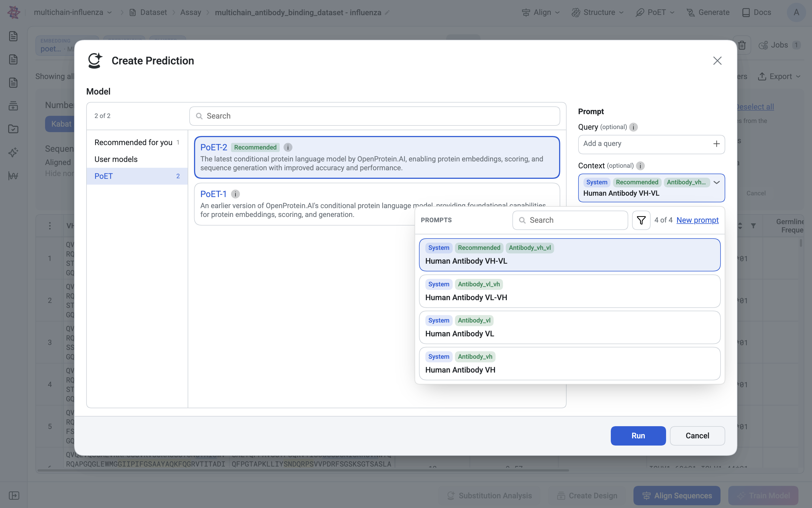Click the Deselect all link
This screenshot has height=508, width=812.
[x=755, y=107]
